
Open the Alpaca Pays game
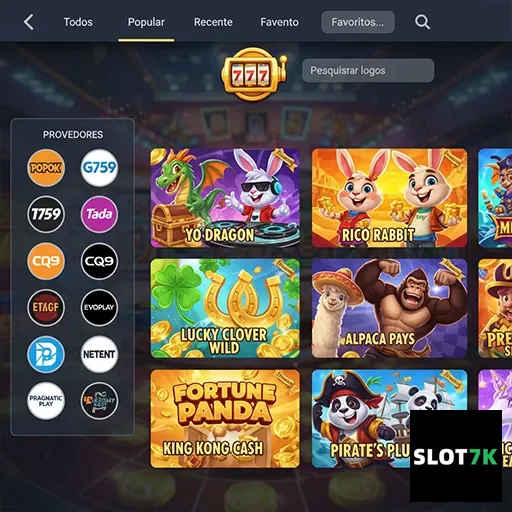click(389, 308)
